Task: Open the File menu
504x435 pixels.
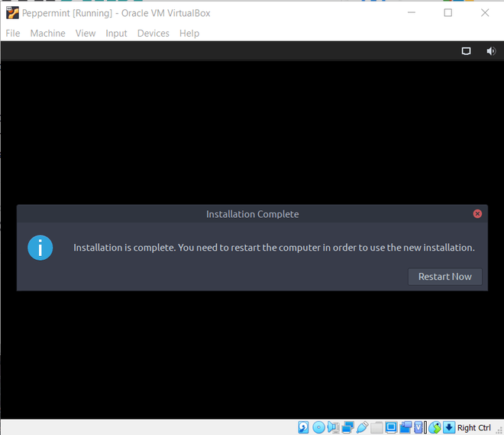Action: [13, 33]
